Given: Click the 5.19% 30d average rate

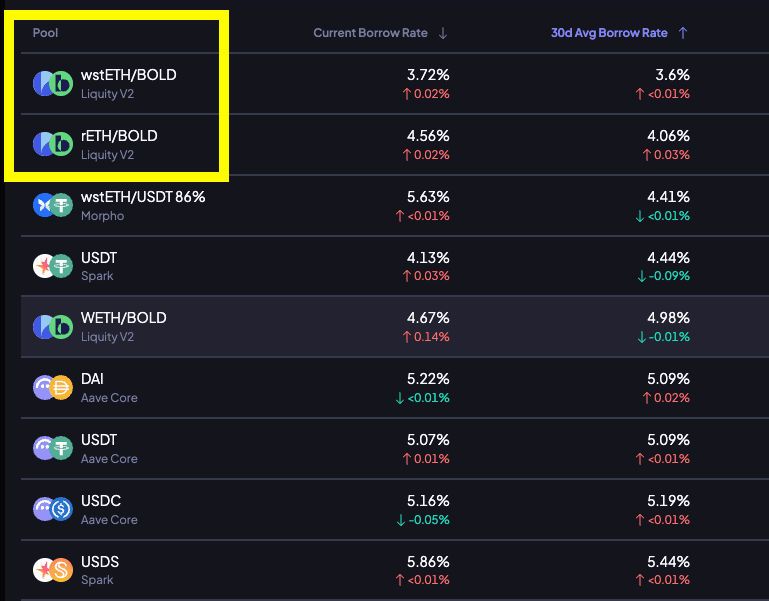Looking at the screenshot, I should point(668,500).
